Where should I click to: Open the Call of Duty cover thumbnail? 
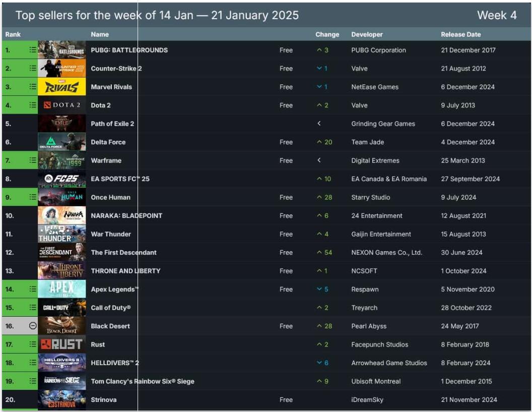tap(62, 308)
